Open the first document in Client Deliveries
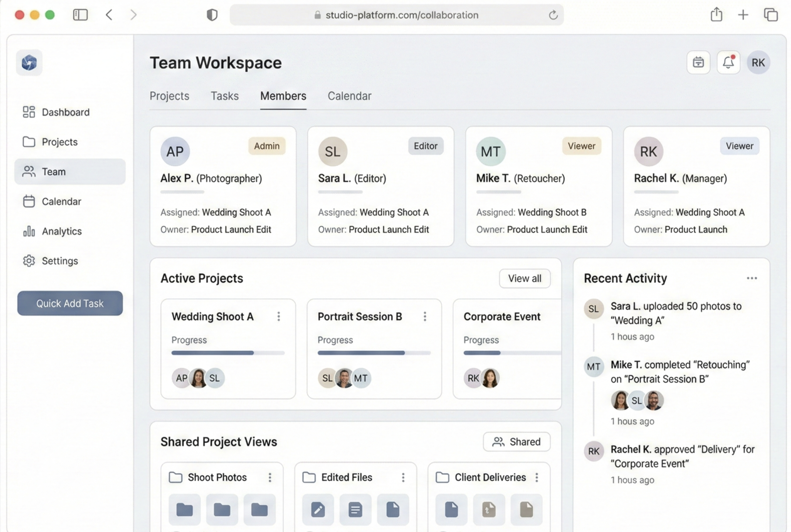 pyautogui.click(x=451, y=509)
